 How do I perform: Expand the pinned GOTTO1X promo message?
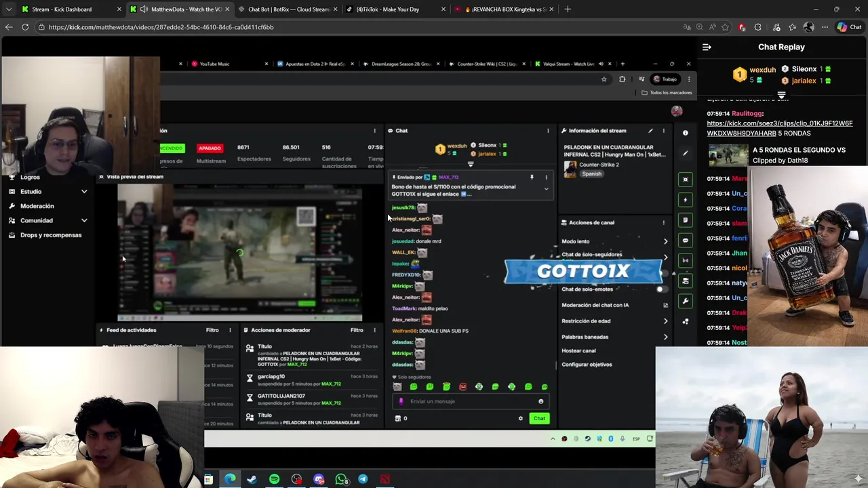pyautogui.click(x=546, y=189)
